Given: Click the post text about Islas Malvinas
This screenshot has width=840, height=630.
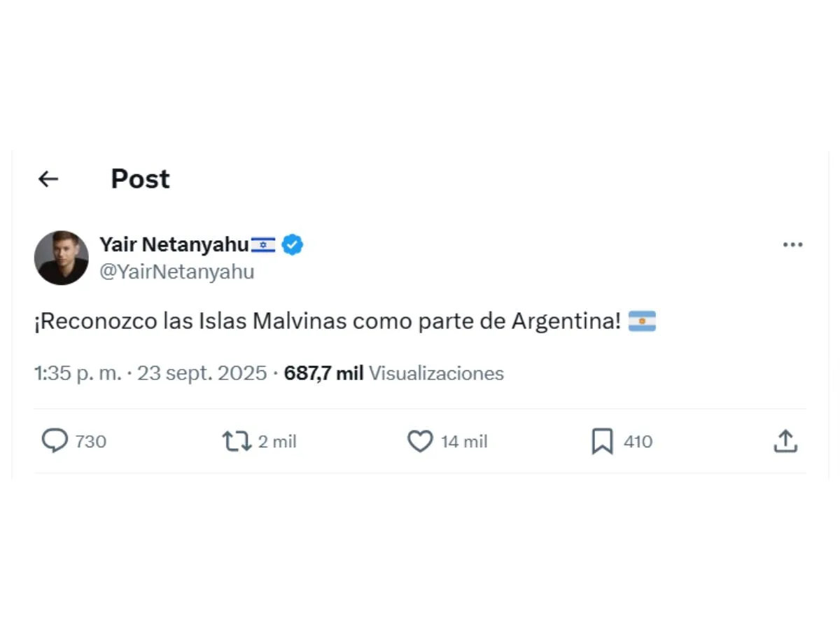Looking at the screenshot, I should (327, 321).
